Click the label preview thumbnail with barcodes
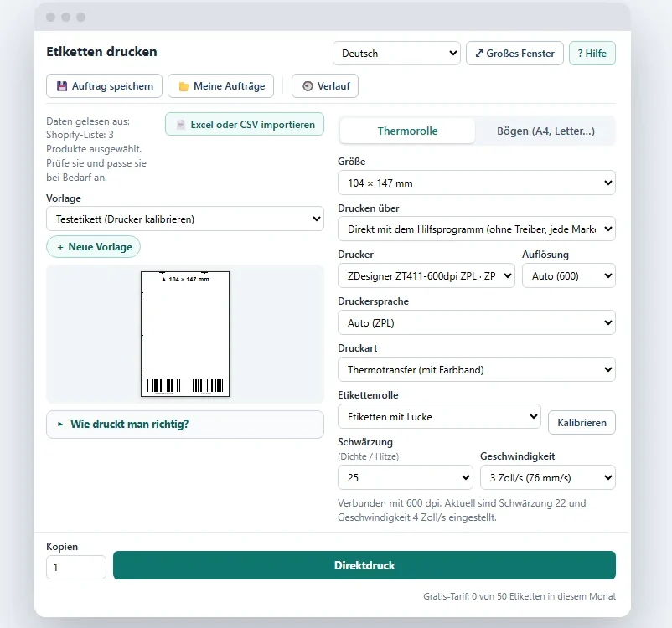This screenshot has width=672, height=628. click(185, 334)
